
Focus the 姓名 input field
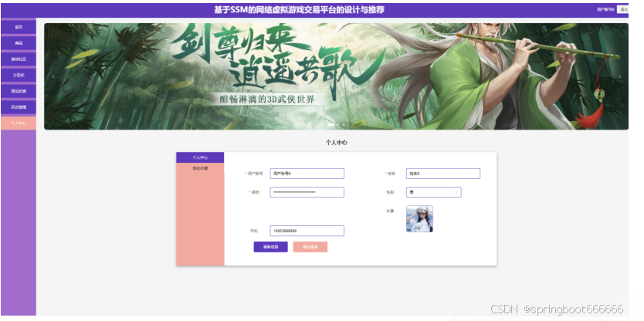[x=443, y=174]
